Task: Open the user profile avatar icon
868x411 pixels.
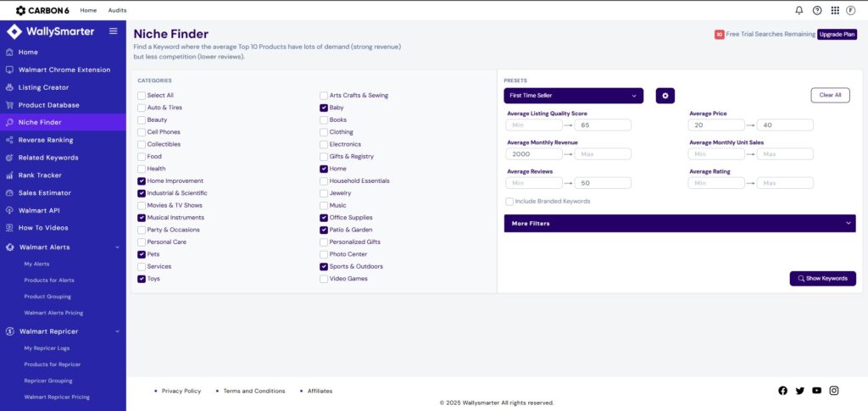Action: (x=851, y=10)
